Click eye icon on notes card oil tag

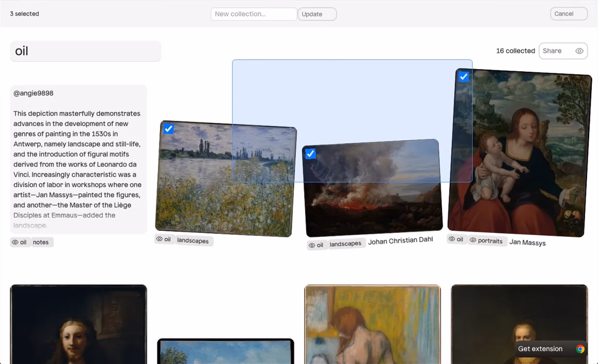click(x=15, y=242)
